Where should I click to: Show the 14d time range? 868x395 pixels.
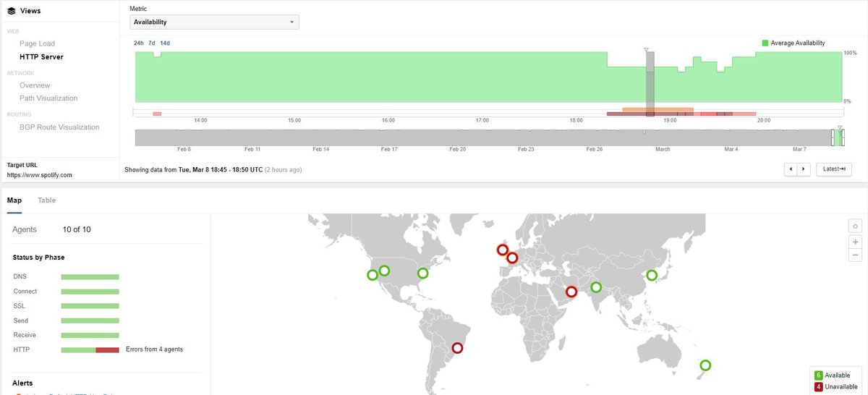165,43
